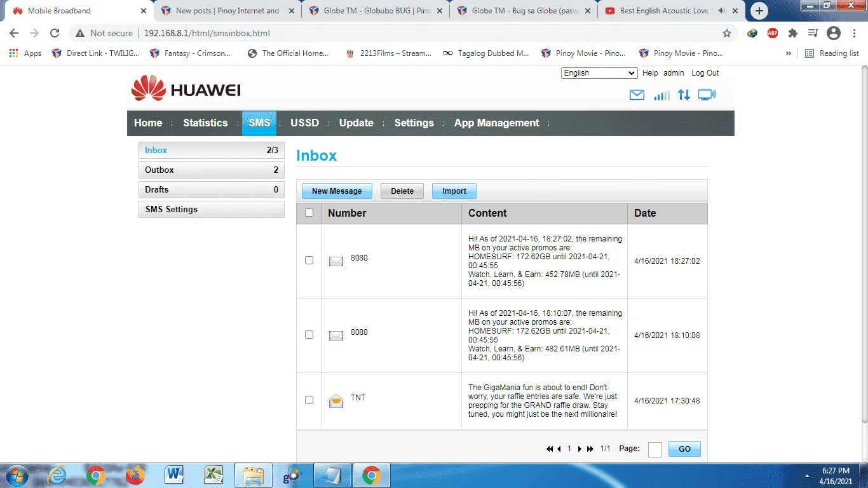The height and width of the screenshot is (488, 868).
Task: Open the new message envelope status icon
Action: point(637,95)
